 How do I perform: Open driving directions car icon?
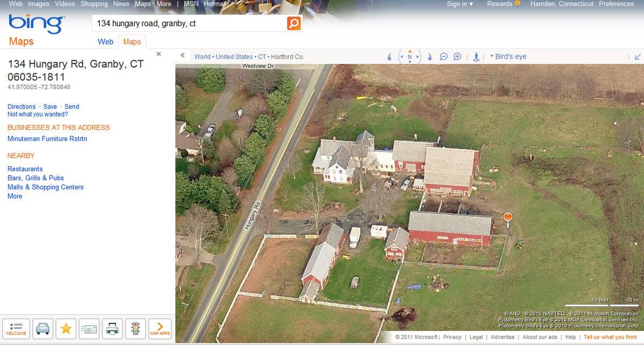click(42, 328)
